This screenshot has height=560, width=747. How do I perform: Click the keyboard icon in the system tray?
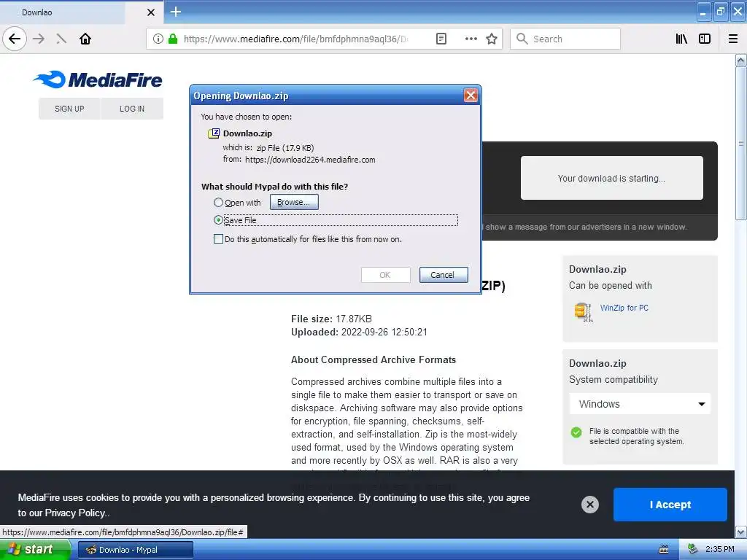(664, 550)
